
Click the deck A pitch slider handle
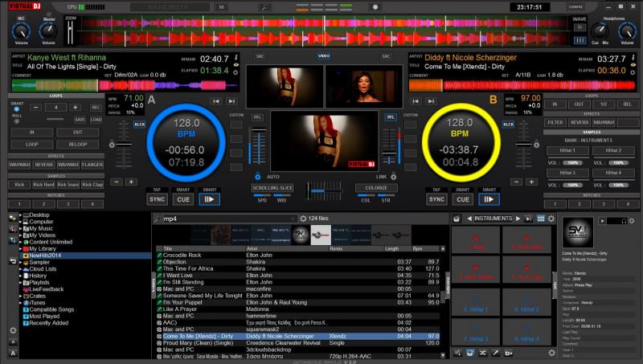coord(124,145)
